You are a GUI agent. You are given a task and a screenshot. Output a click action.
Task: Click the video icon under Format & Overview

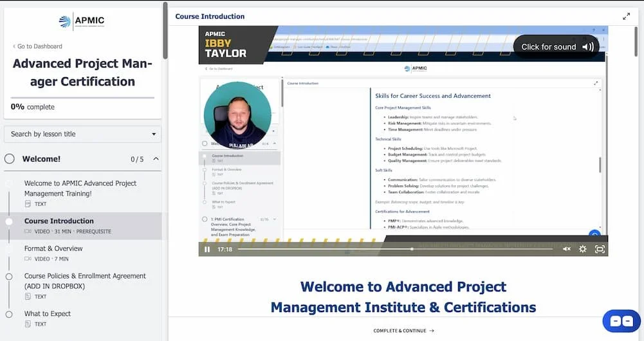28,259
